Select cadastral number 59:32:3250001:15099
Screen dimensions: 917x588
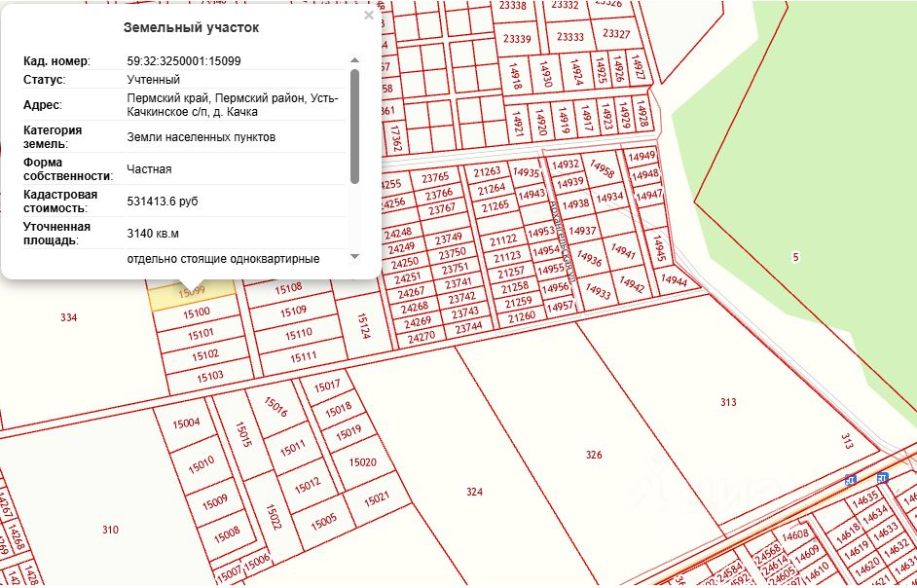point(184,61)
